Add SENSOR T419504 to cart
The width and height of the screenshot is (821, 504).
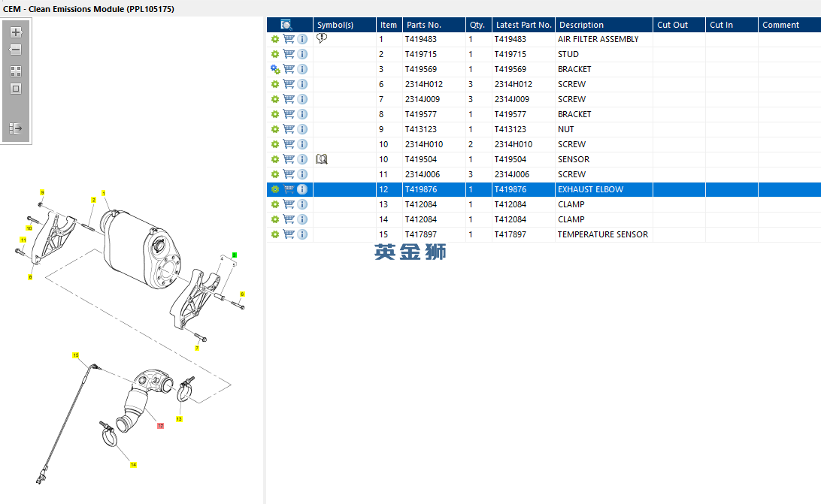(x=289, y=158)
